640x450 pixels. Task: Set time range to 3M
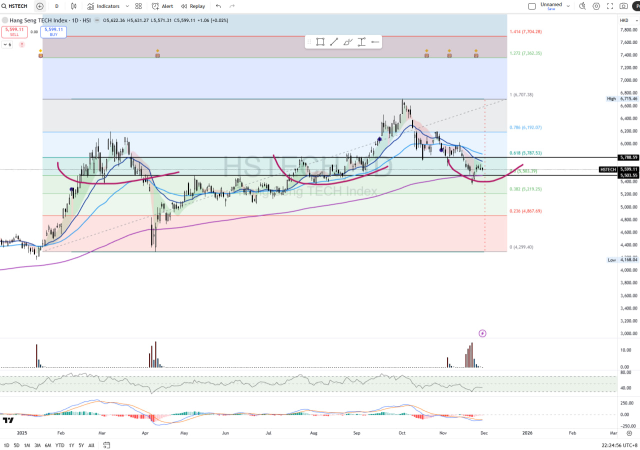[38, 445]
